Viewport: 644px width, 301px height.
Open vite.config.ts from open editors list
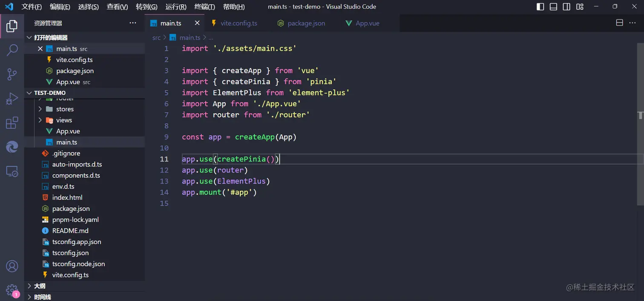84,60
